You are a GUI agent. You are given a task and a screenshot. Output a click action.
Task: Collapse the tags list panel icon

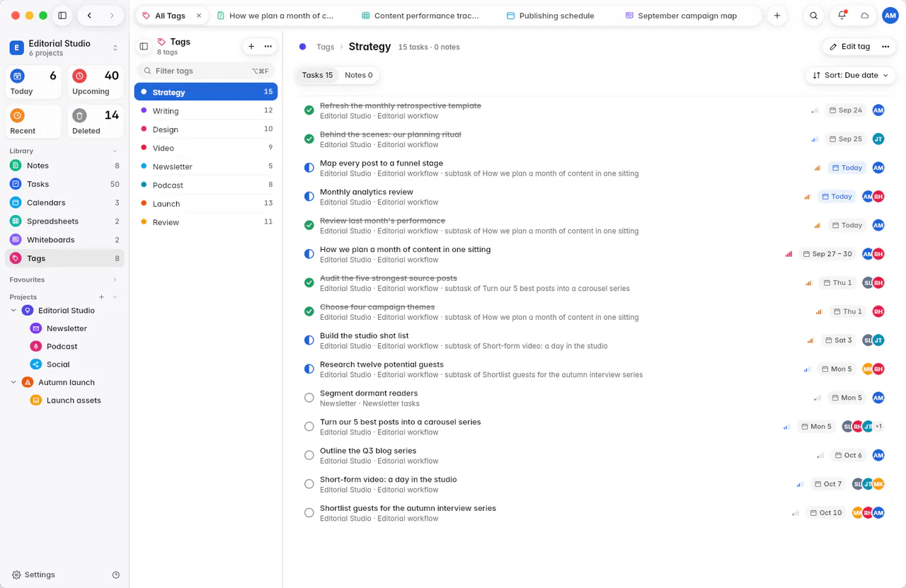144,46
